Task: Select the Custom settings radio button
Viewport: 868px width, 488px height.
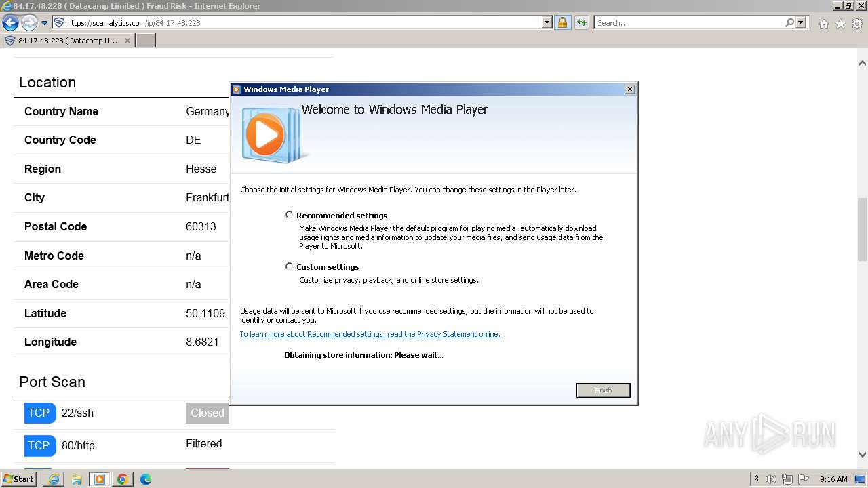Action: (290, 266)
